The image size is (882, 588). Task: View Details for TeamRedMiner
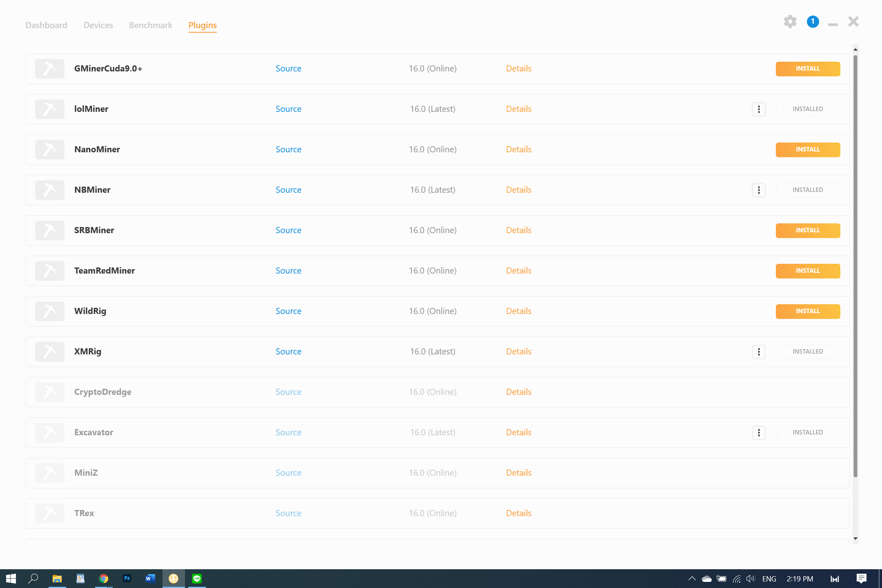519,271
